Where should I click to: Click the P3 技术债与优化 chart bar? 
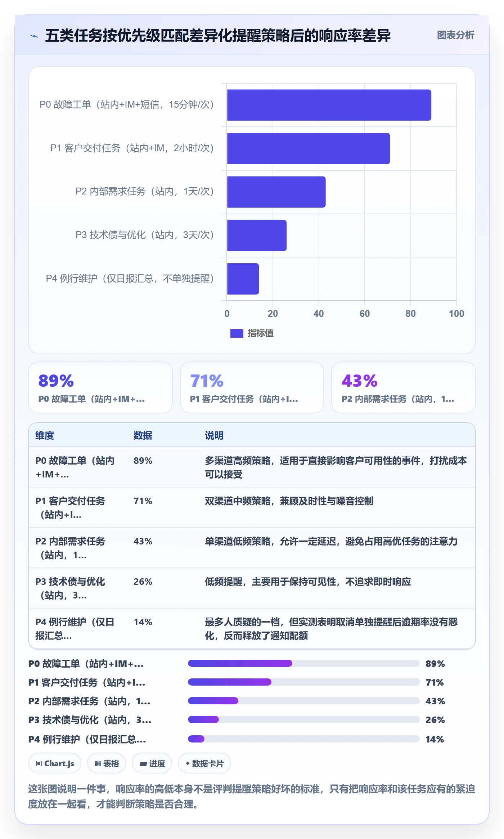pyautogui.click(x=257, y=235)
